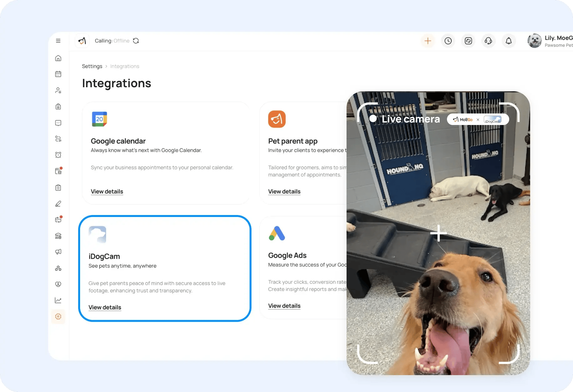This screenshot has height=392, width=573.
Task: Open the clients icon in the sidebar
Action: coord(58,90)
